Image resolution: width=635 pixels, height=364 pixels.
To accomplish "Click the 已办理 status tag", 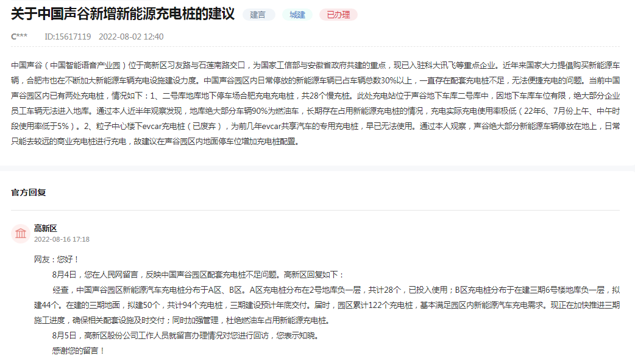I will (338, 15).
